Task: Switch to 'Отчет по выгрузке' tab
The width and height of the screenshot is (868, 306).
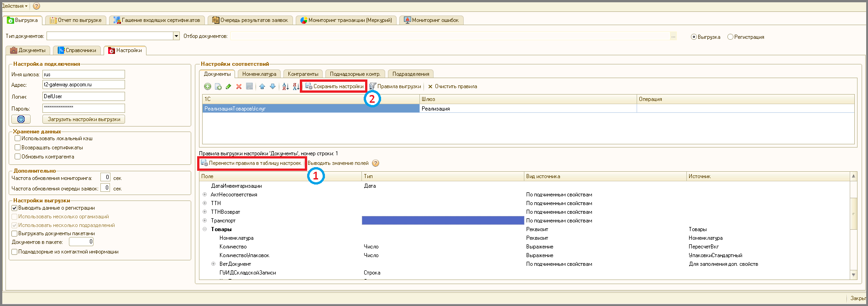Action: click(x=76, y=20)
